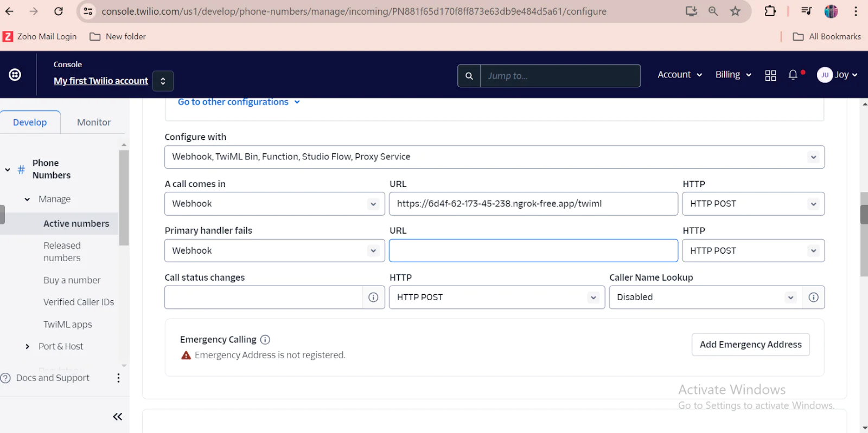The image size is (868, 433).
Task: Open Verified Caller IDs in sidebar
Action: (79, 302)
